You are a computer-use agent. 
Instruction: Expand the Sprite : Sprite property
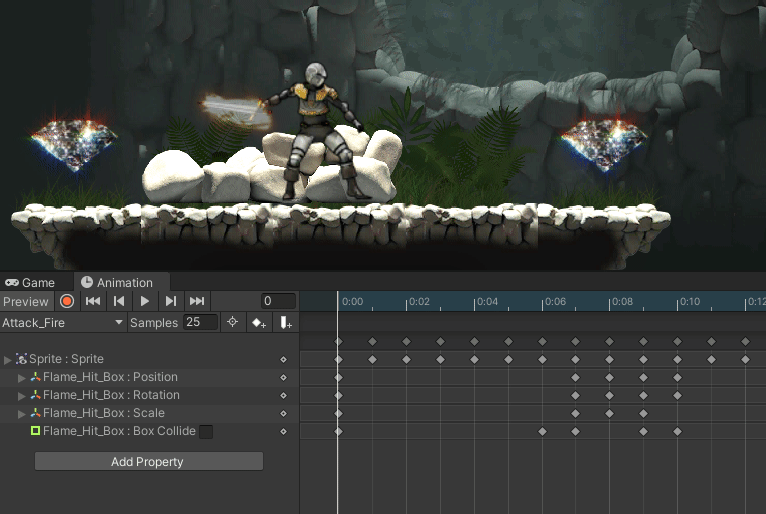point(7,360)
